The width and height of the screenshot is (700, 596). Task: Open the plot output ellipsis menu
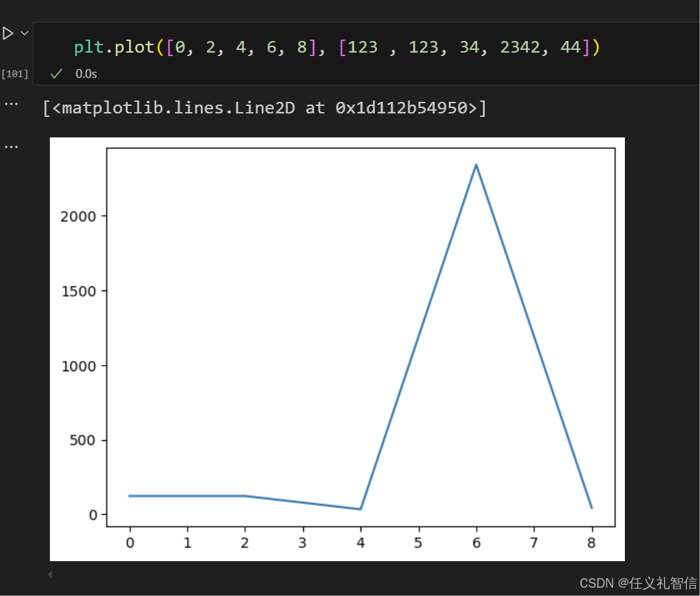[11, 147]
